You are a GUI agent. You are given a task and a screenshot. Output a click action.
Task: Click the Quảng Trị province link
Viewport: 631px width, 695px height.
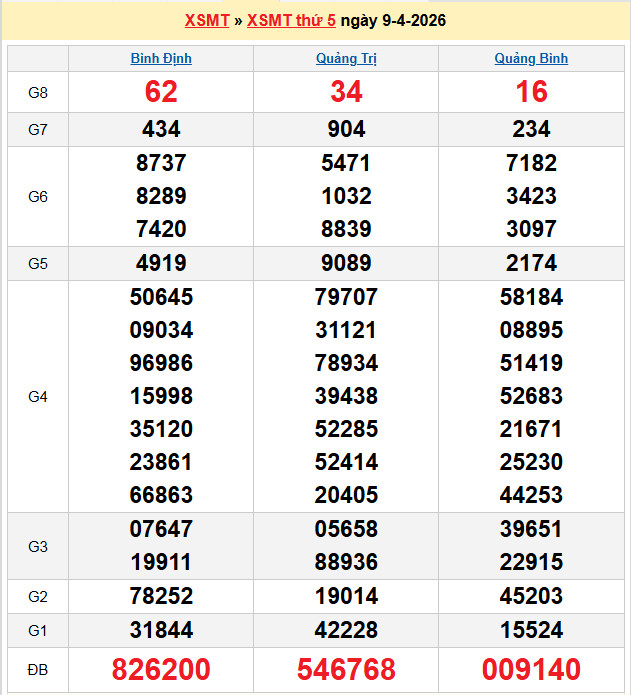pyautogui.click(x=346, y=59)
